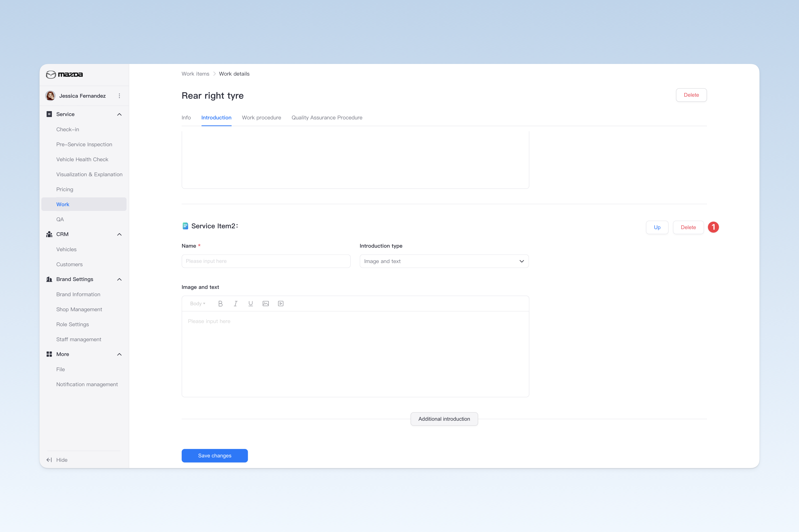
Task: Collapse the Brand Settings section chevron
Action: click(x=119, y=279)
